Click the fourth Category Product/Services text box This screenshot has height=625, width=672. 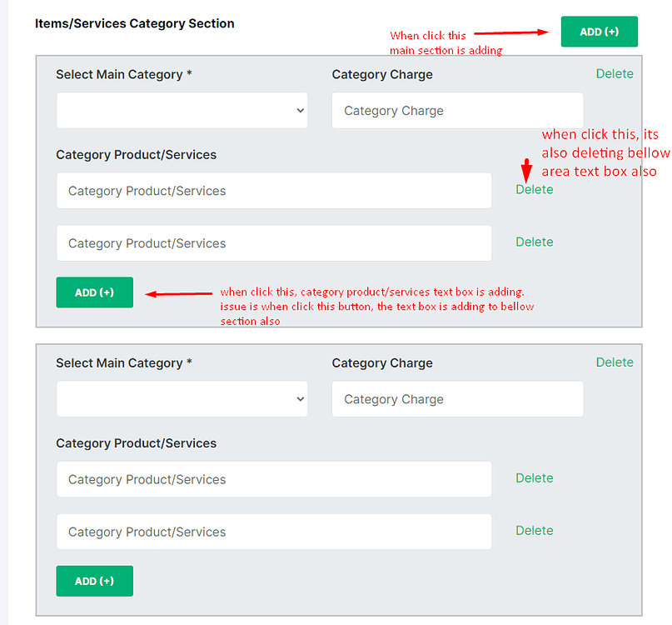click(x=275, y=531)
